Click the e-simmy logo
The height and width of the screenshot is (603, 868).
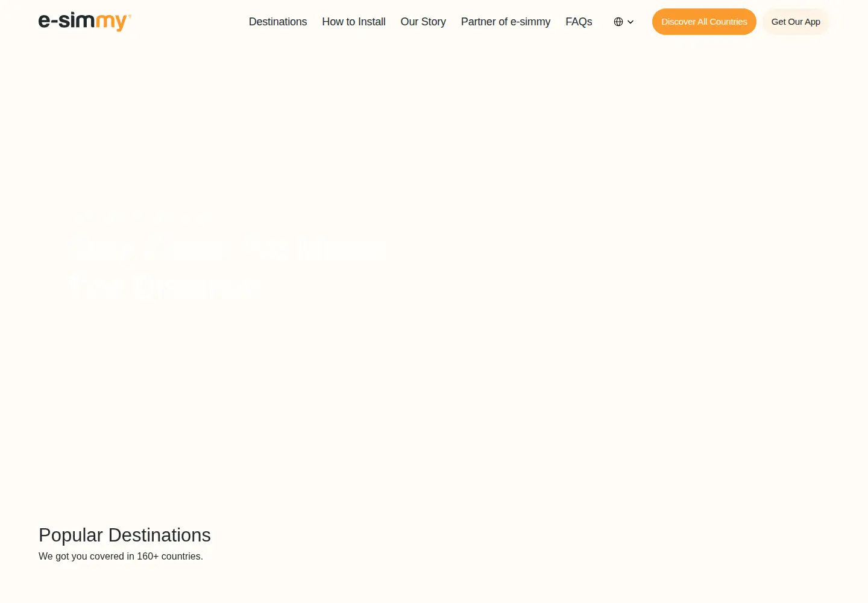pyautogui.click(x=85, y=22)
